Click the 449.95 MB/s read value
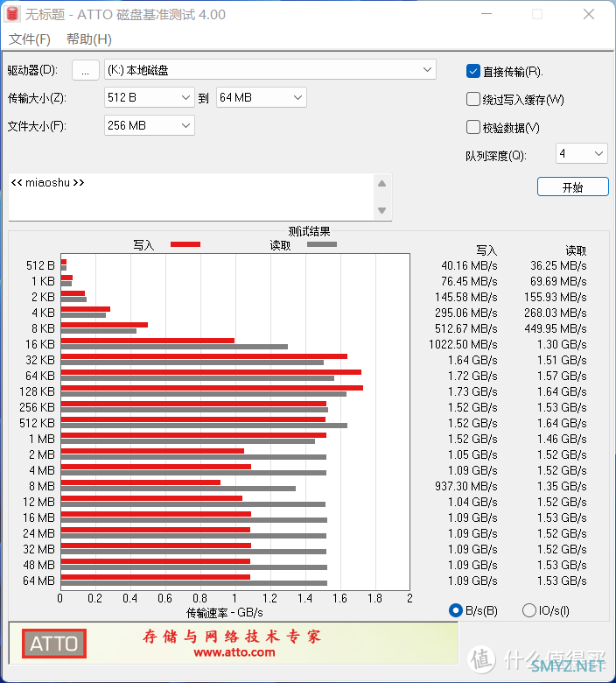The height and width of the screenshot is (683, 616). [x=556, y=329]
